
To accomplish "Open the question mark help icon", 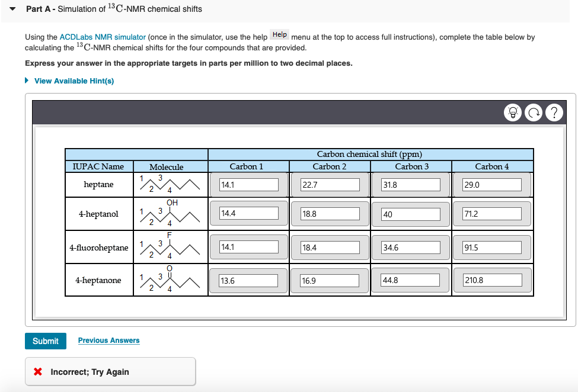I will tap(554, 112).
